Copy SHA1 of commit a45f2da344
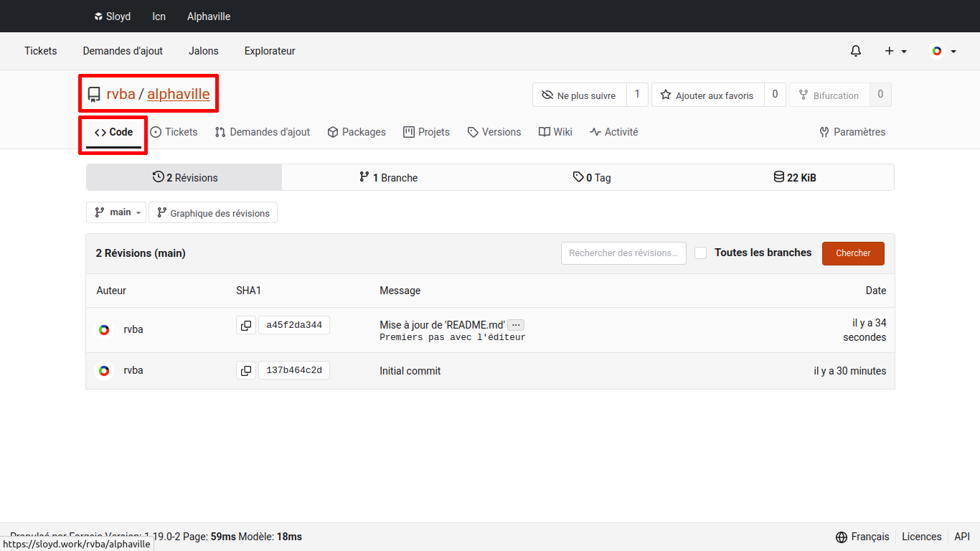980x551 pixels. click(246, 326)
